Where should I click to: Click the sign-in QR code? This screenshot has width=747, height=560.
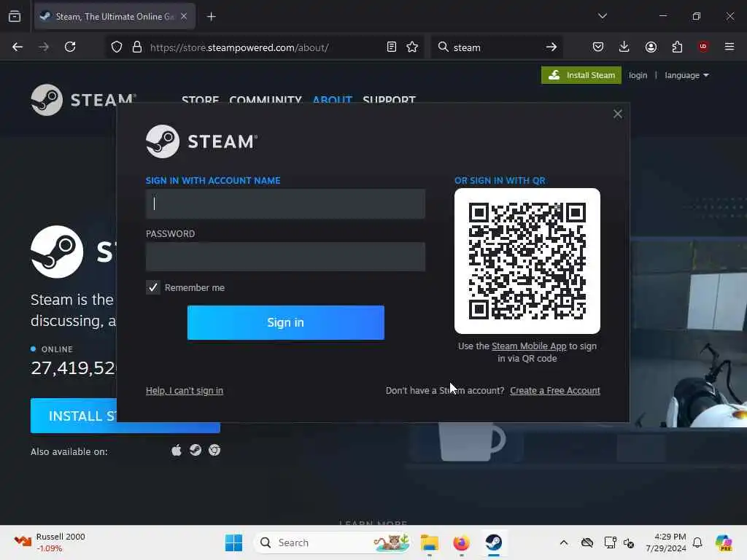tap(527, 261)
